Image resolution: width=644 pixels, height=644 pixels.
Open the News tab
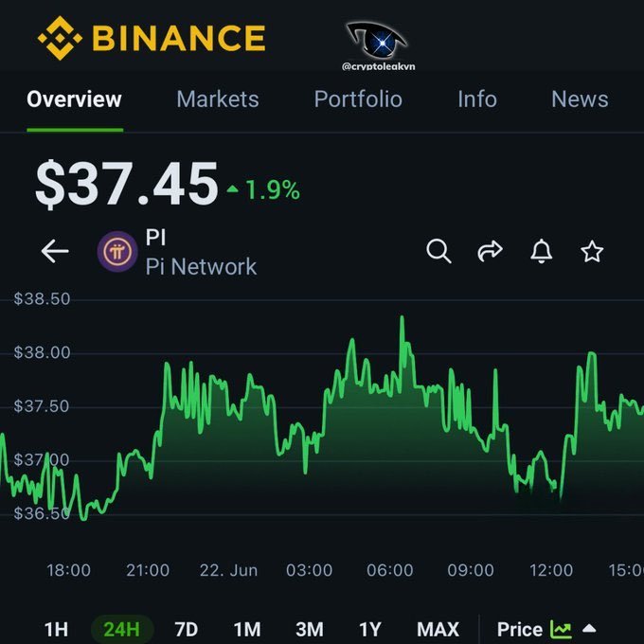pos(580,99)
